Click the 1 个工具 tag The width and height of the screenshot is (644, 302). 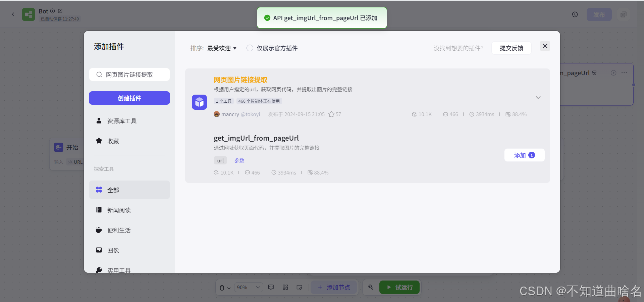[224, 101]
